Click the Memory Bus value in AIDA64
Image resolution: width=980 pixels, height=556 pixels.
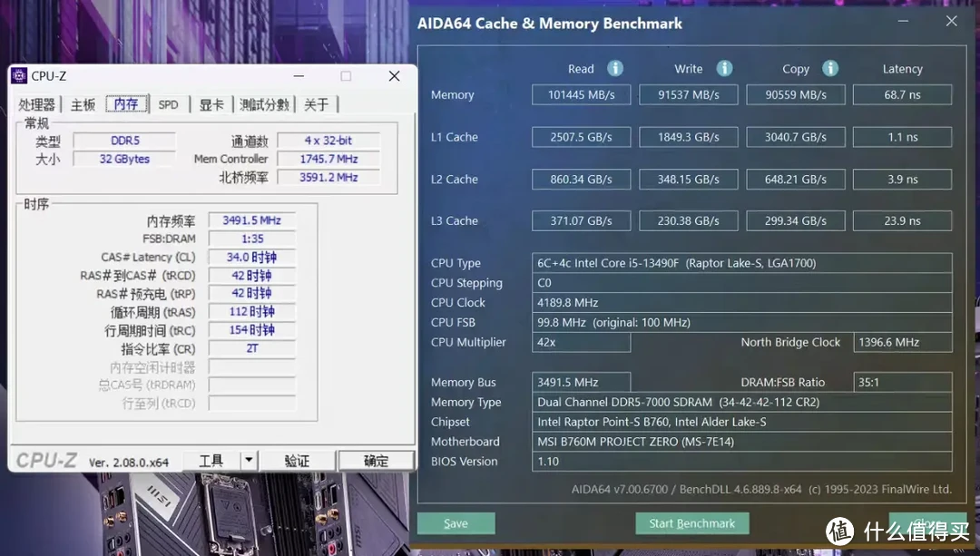click(x=582, y=383)
